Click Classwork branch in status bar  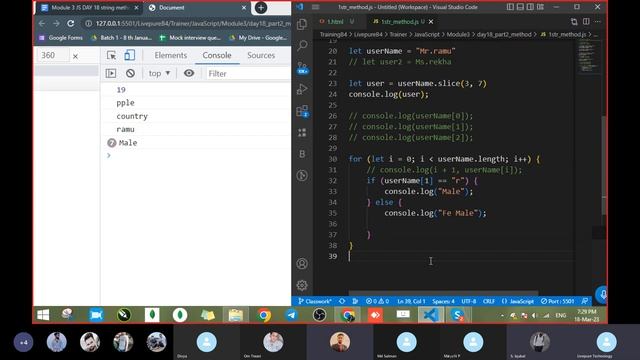click(x=315, y=301)
